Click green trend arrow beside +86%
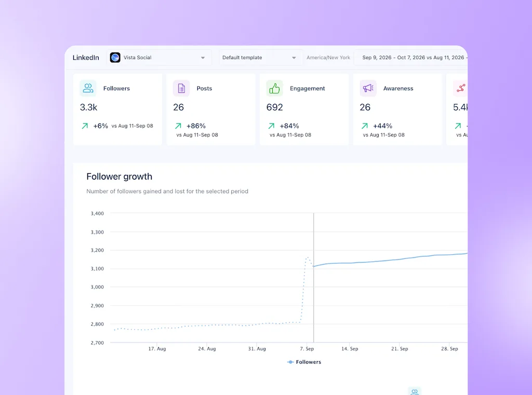This screenshot has width=532, height=395. (x=178, y=126)
